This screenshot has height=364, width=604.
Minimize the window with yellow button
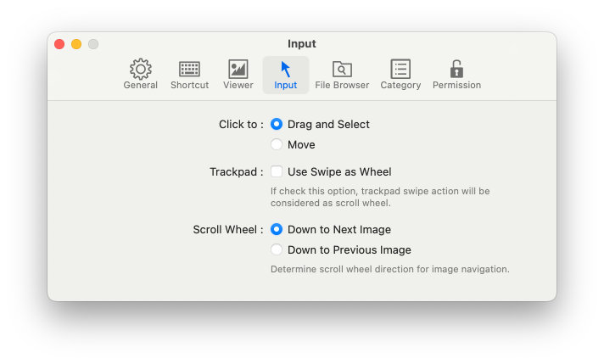76,44
